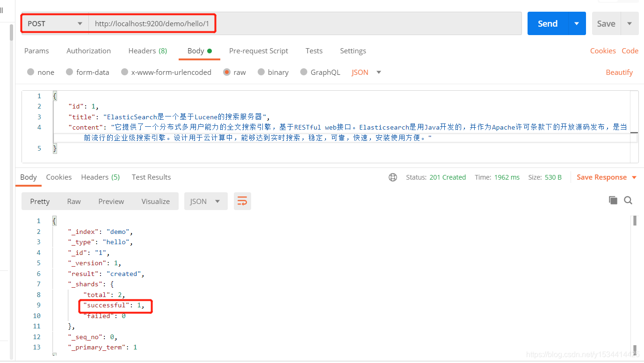Select the request Body tab

point(199,51)
